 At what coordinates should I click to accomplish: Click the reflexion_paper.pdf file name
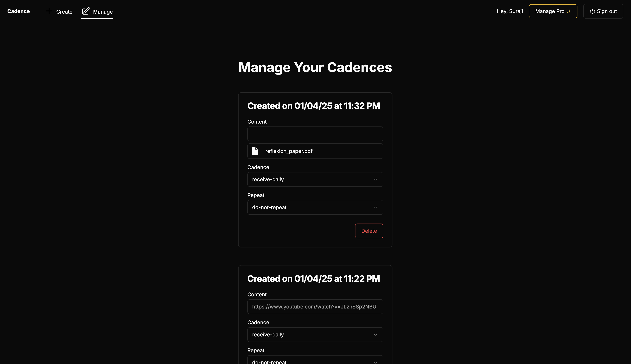289,151
